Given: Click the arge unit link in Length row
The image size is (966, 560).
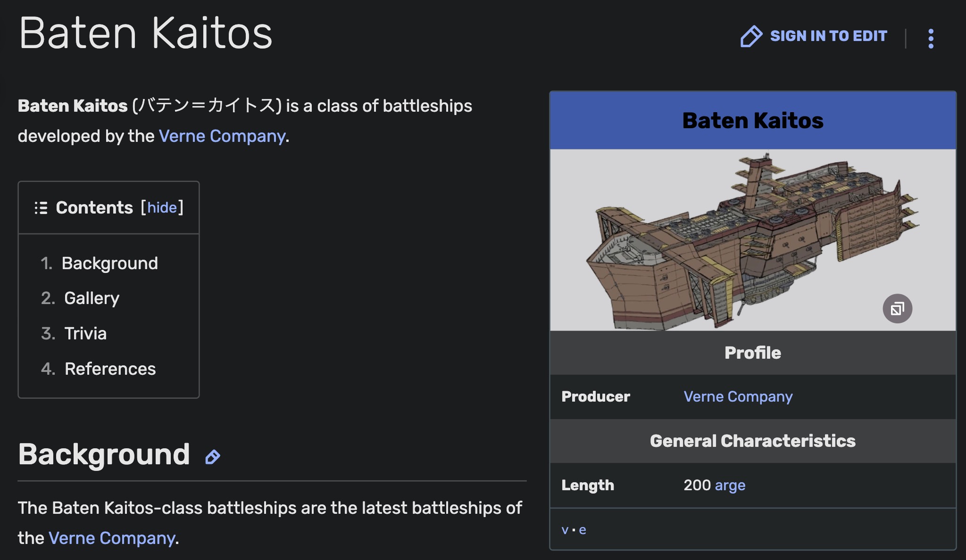Looking at the screenshot, I should point(730,485).
